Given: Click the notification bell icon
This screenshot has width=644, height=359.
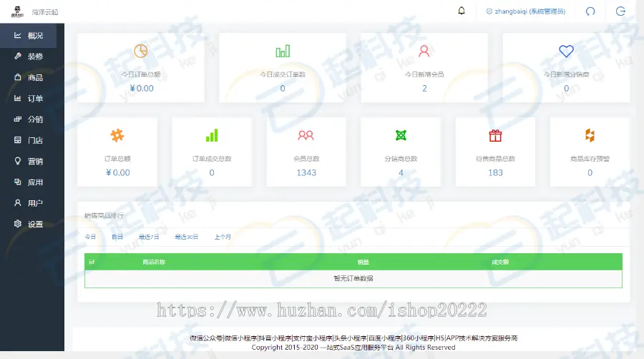Looking at the screenshot, I should [x=462, y=11].
